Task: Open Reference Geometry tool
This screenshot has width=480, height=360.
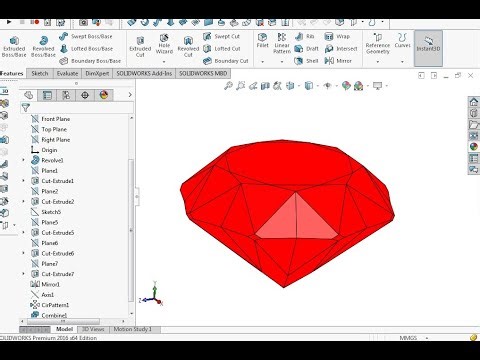Action: click(x=378, y=44)
